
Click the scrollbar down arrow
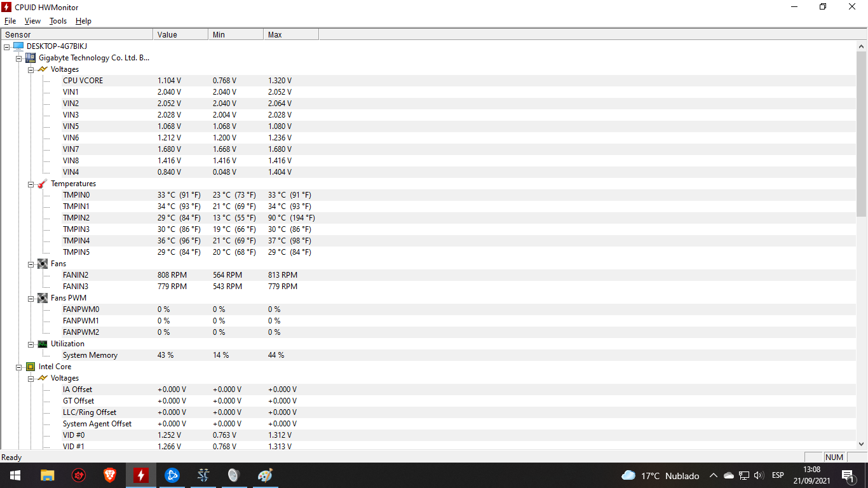click(862, 444)
